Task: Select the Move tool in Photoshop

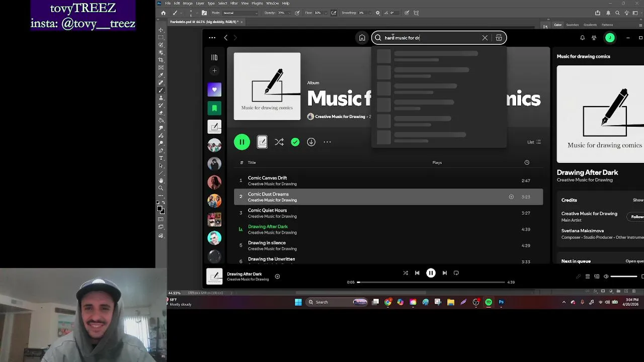Action: (161, 30)
